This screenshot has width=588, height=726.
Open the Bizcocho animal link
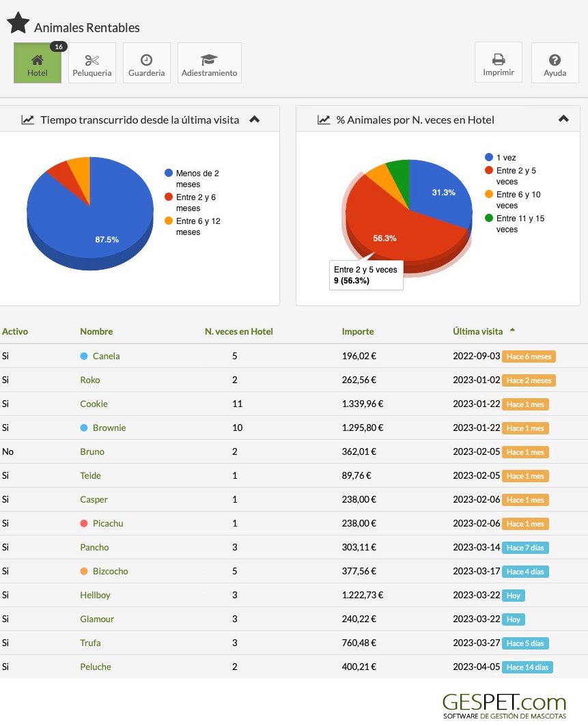pos(110,572)
